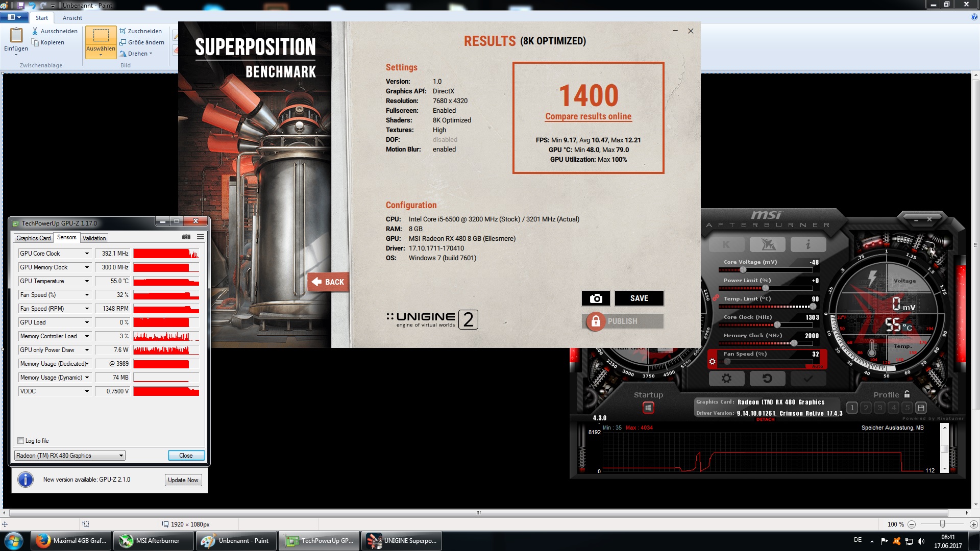The image size is (980, 551).
Task: Open GPU-Z hamburger menu icon
Action: pos(201,237)
